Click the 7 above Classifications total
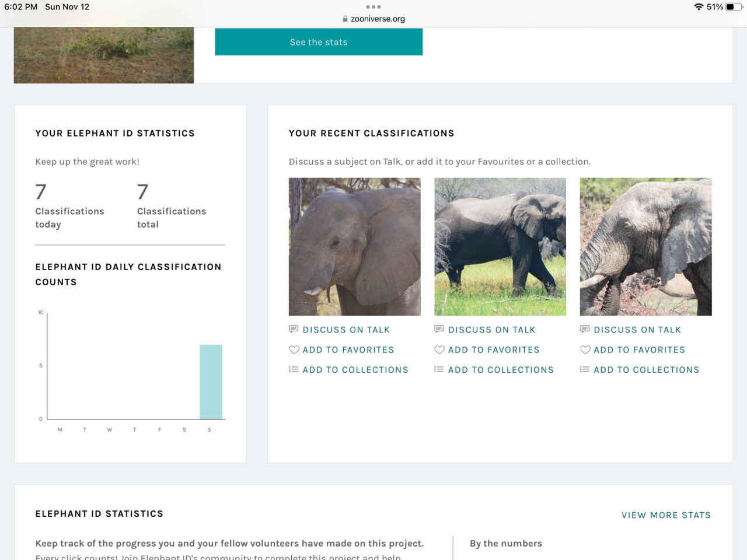Screen dimensions: 747x560 coord(143,192)
